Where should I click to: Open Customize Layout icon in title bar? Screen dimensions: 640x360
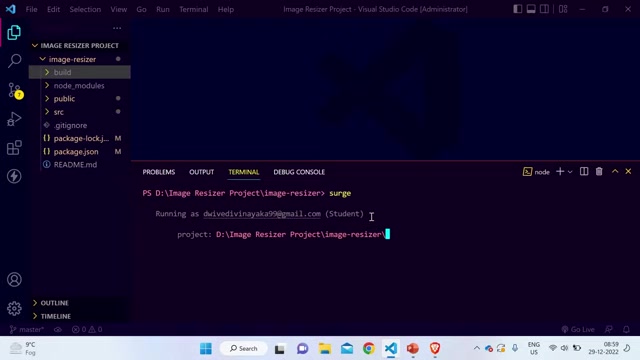click(x=563, y=9)
